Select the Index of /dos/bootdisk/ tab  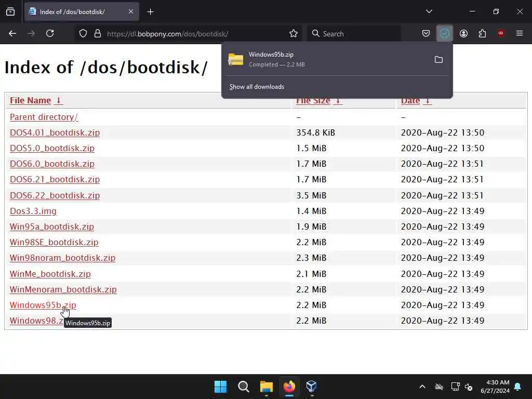pyautogui.click(x=82, y=12)
